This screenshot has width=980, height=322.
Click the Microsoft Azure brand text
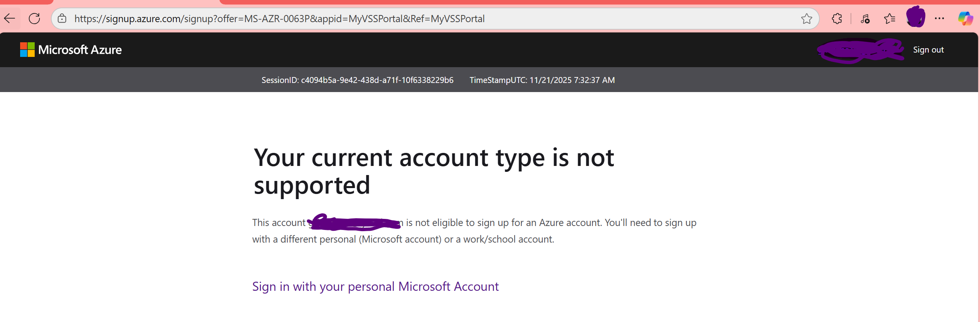click(80, 50)
